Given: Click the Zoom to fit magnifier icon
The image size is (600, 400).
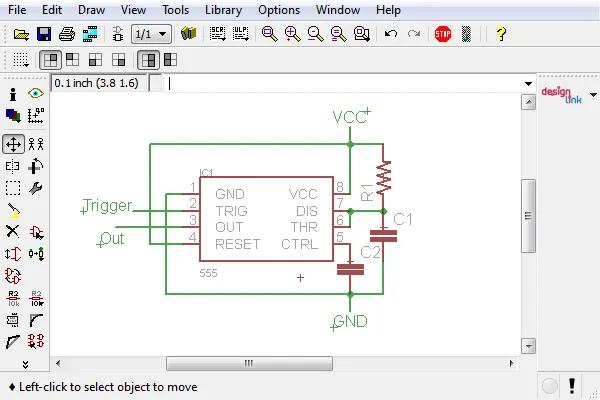Looking at the screenshot, I should 269,34.
